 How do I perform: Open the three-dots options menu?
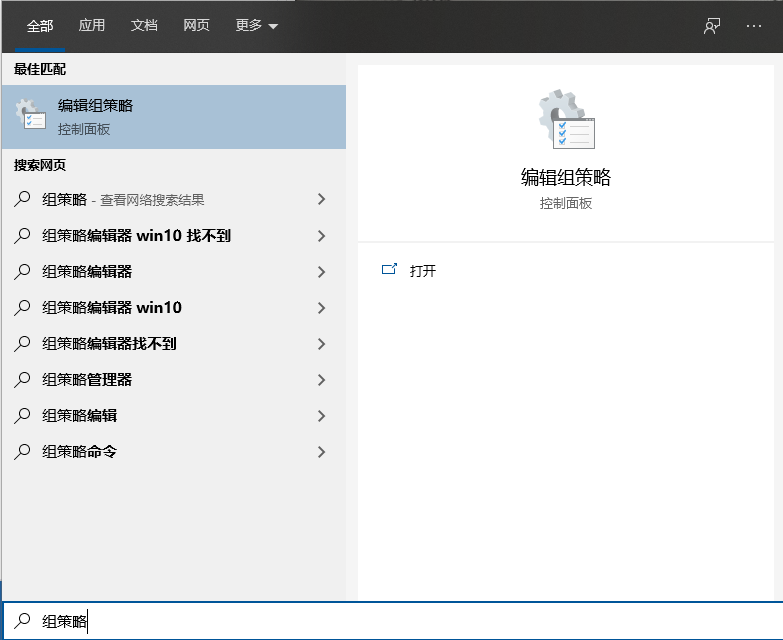click(754, 26)
